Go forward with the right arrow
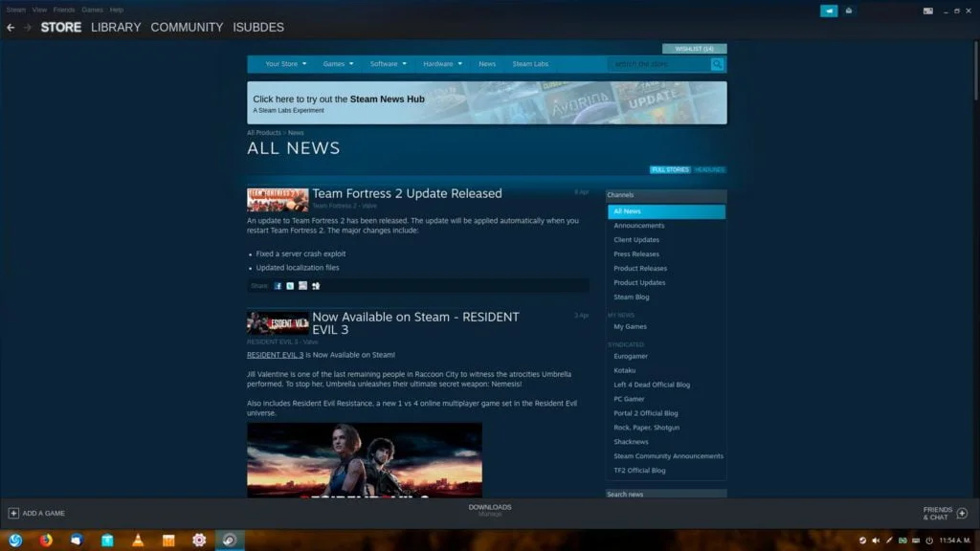The image size is (980, 551). point(27,28)
